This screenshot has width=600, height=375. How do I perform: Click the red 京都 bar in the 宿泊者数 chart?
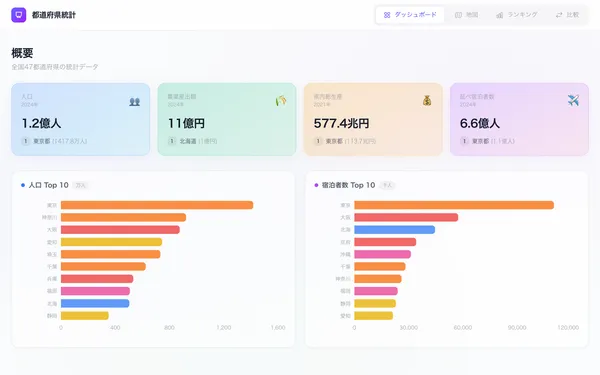click(385, 242)
